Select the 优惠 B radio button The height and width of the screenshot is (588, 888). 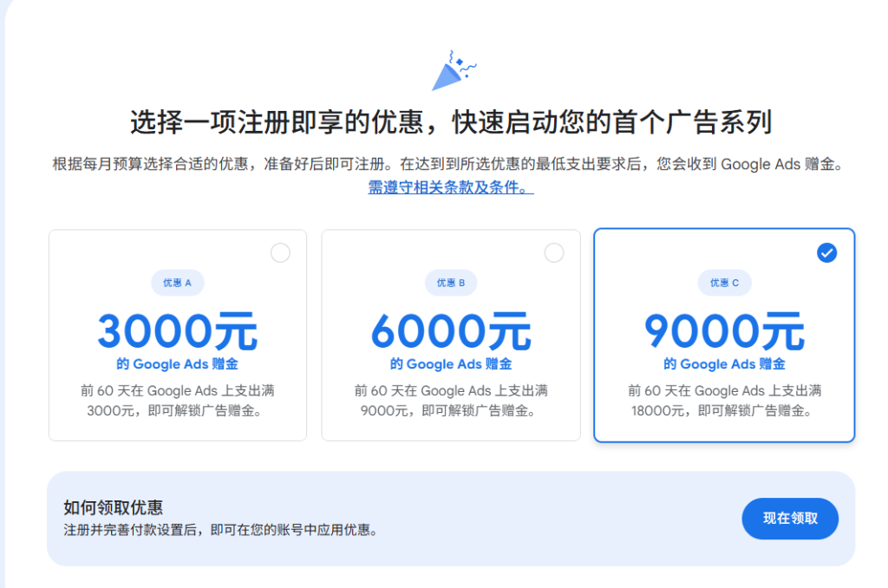pyautogui.click(x=554, y=252)
